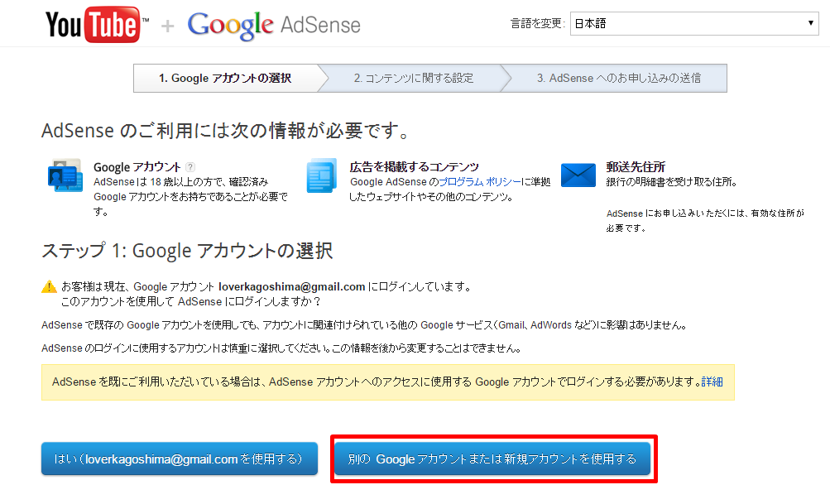Click 別の Google アカウントまたは新規アカウントを使用する button

492,458
